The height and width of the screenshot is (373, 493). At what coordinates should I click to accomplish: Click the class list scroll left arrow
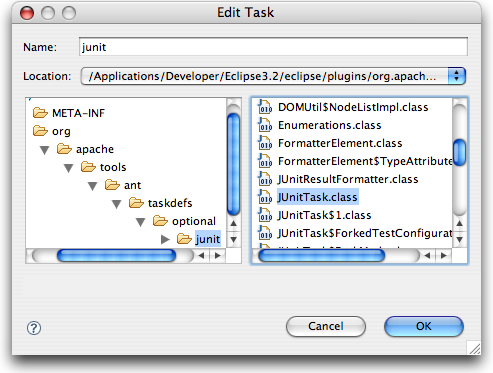[427, 256]
